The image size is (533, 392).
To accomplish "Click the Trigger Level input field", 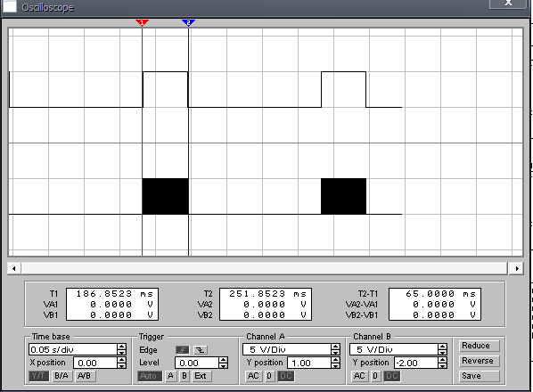I will point(196,363).
